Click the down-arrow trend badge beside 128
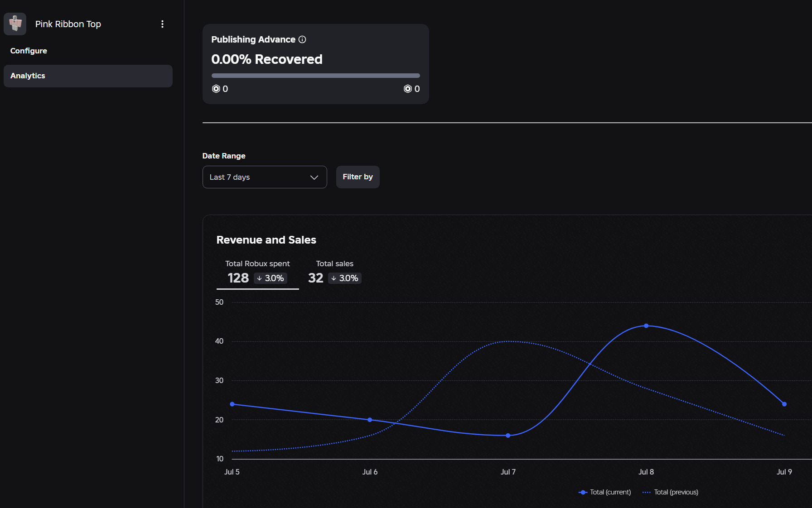Viewport: 812px width, 508px height. (271, 278)
